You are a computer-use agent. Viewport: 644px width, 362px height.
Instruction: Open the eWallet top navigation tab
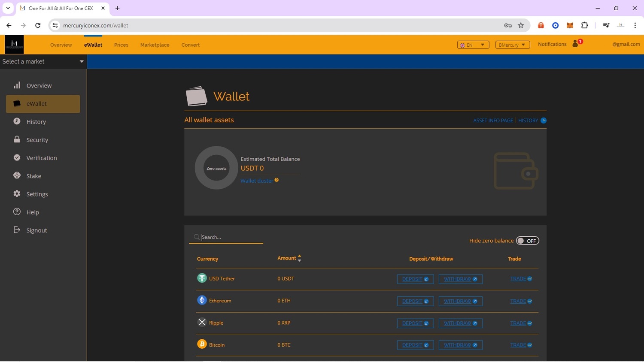93,45
